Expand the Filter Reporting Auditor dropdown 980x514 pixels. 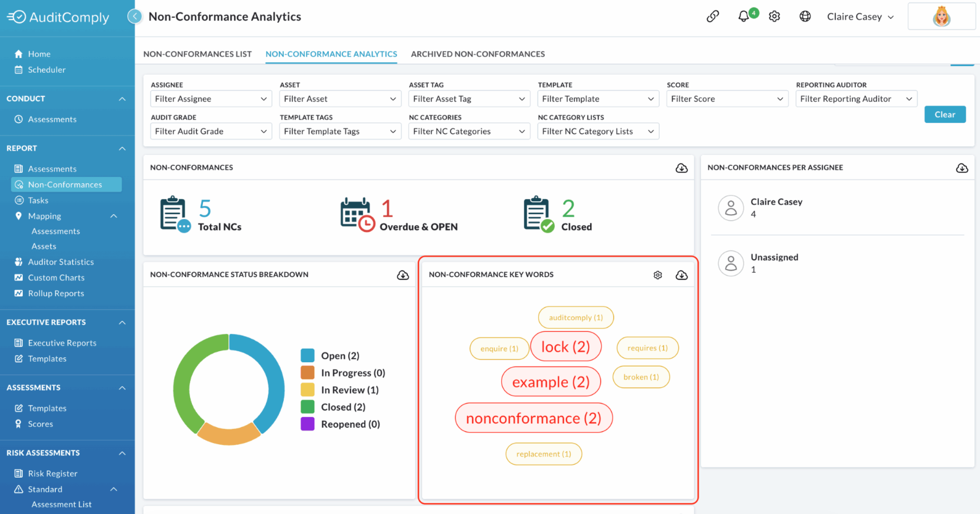857,99
